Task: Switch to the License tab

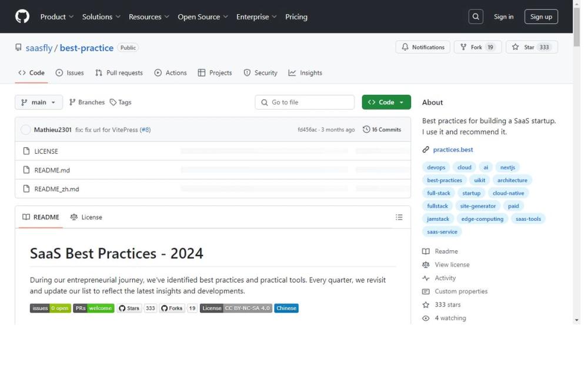Action: pos(86,217)
